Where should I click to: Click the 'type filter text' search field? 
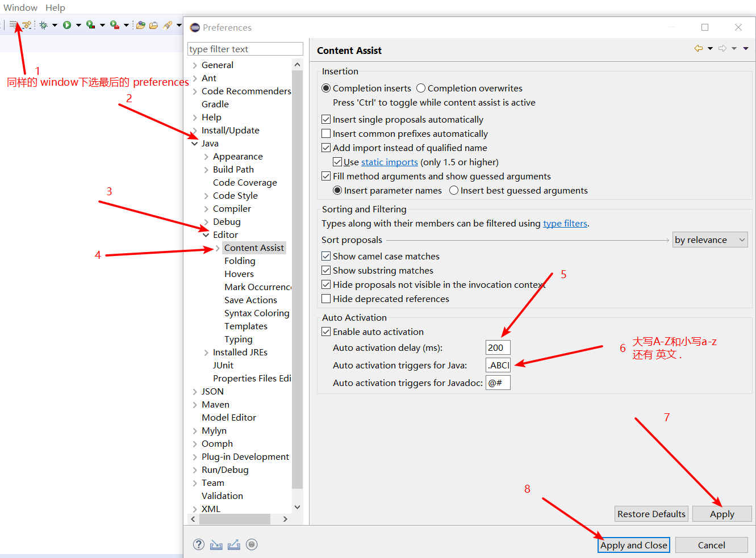245,49
